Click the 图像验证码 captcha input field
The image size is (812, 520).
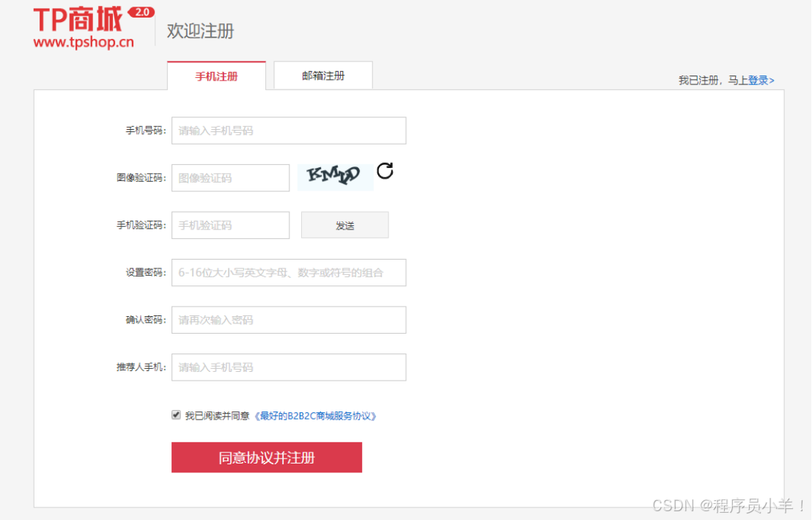[230, 177]
